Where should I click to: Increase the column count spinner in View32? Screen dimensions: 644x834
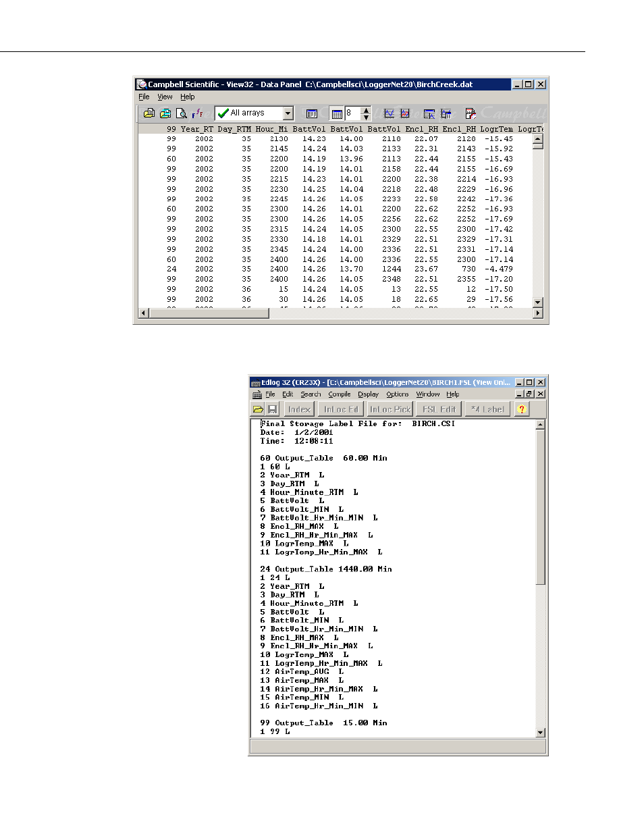click(366, 110)
